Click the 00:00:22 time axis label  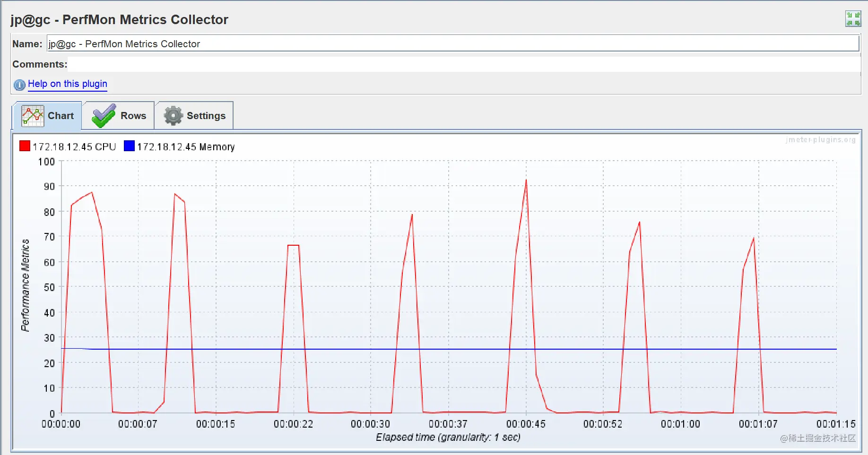point(293,424)
